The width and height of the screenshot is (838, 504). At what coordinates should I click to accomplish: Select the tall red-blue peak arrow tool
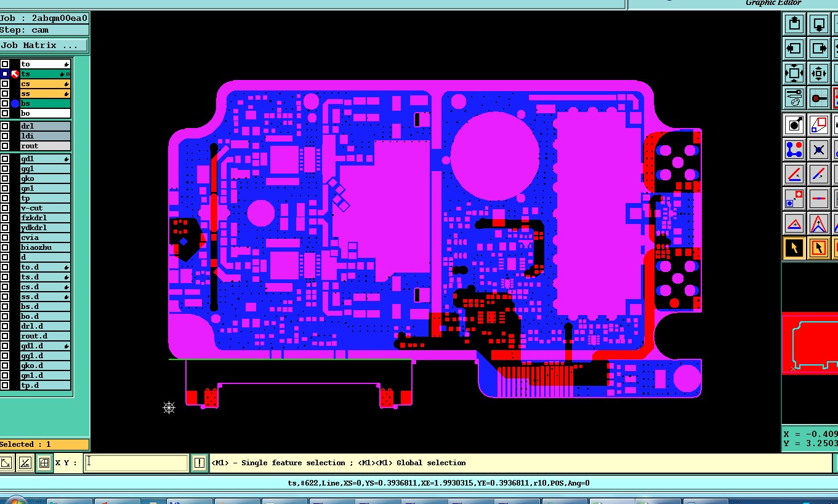818,223
